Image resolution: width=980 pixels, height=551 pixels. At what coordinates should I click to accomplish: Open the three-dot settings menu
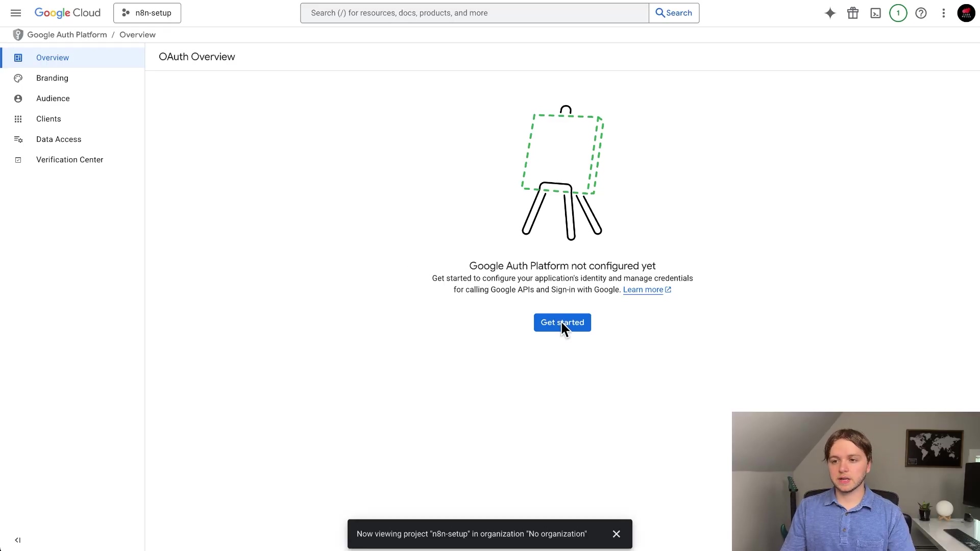[x=943, y=13]
